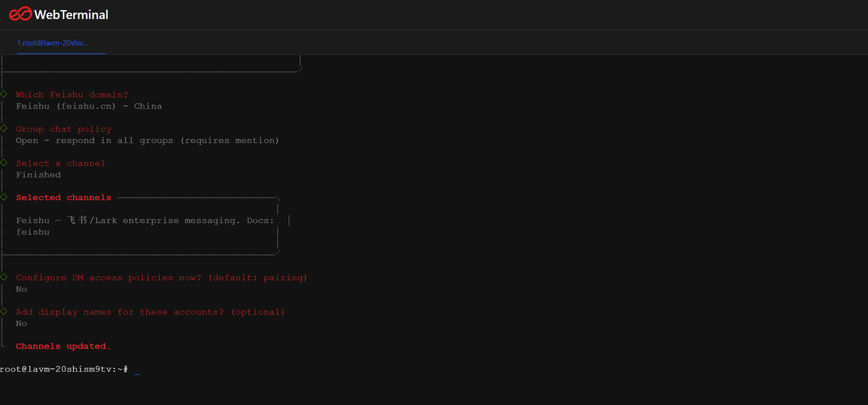Click the diamond marker beside Group chat policy
Screen dimensions: 868x405
coord(4,128)
